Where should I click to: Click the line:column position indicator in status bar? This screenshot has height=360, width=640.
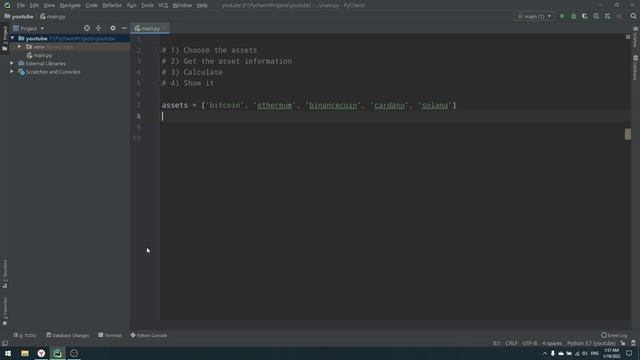(496, 343)
